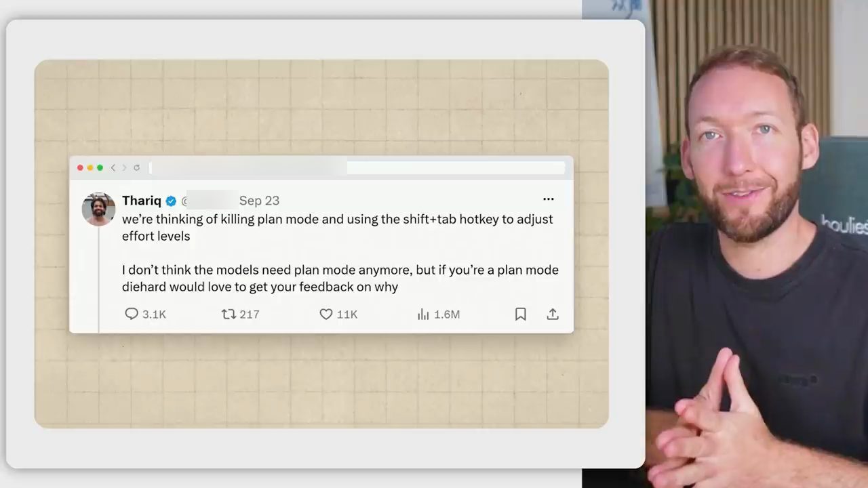Click the yellow minimize window dot
The image size is (868, 488).
point(90,167)
